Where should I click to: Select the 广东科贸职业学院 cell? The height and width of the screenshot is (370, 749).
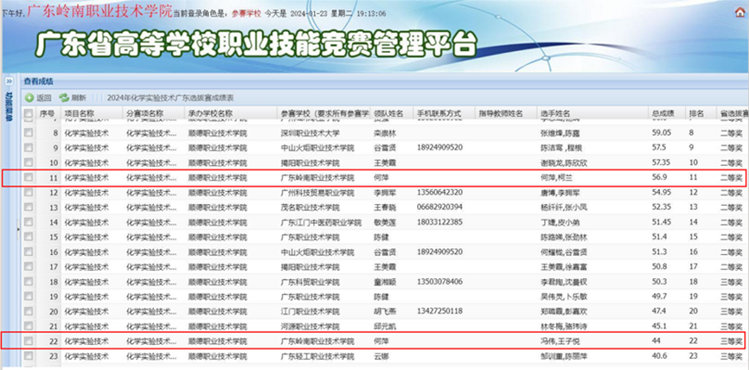point(310,282)
